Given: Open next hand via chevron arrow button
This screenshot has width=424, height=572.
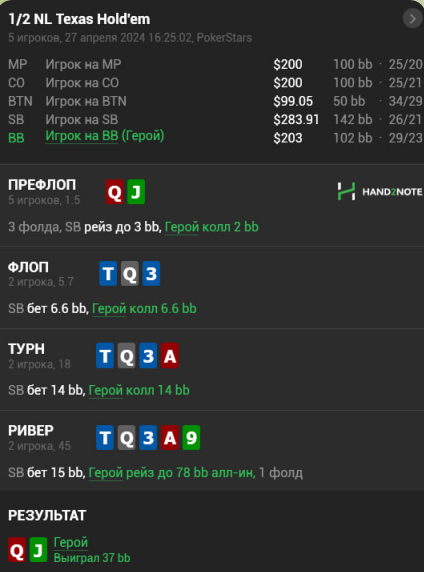Looking at the screenshot, I should pyautogui.click(x=412, y=18).
